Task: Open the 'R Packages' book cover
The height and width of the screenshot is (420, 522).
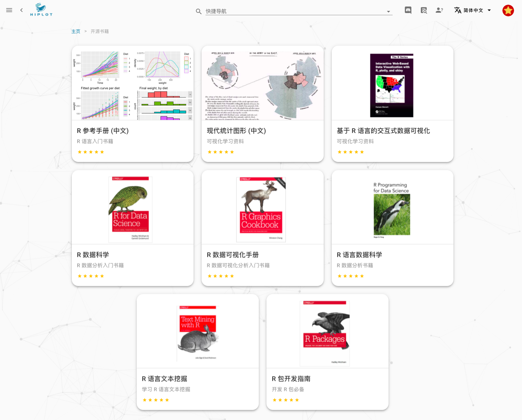Action: pyautogui.click(x=325, y=332)
